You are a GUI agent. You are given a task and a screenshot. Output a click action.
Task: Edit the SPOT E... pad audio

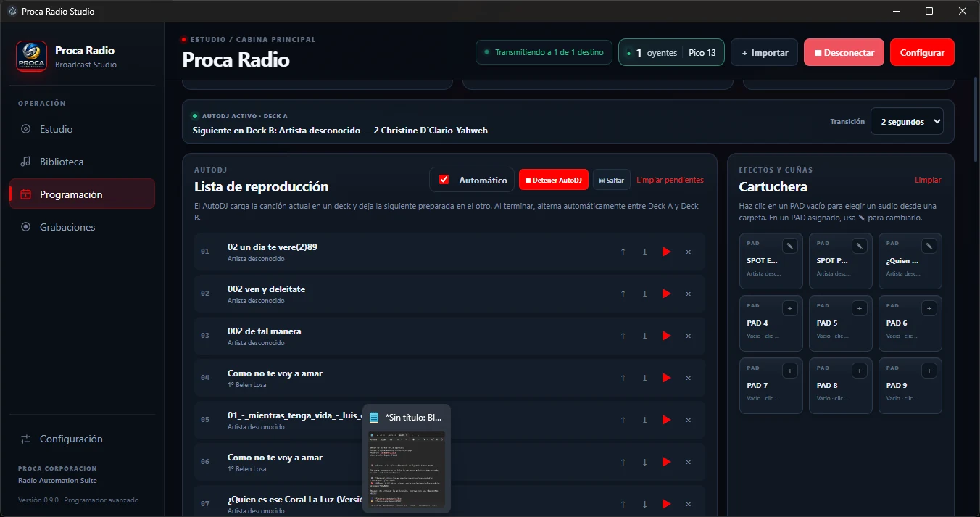coord(790,246)
